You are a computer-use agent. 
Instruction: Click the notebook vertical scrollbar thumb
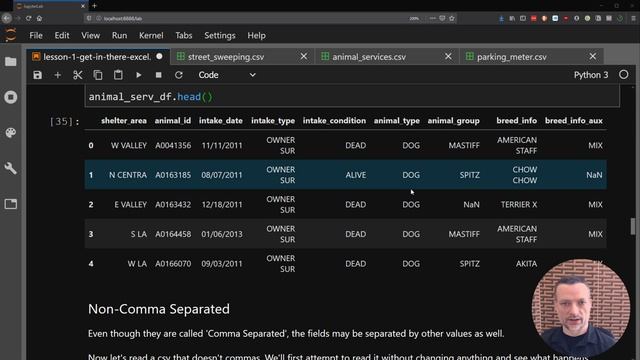tap(633, 226)
